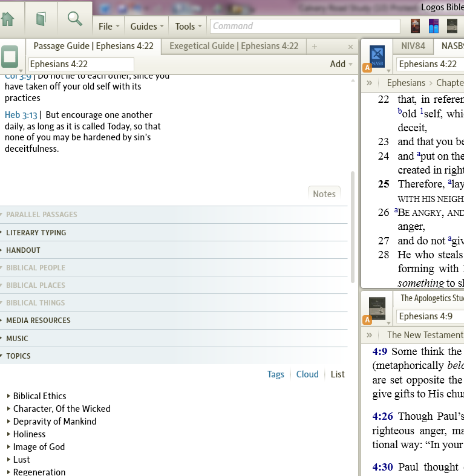Screen dimensions: 464x476
Task: Click the scroll up arrow in Passage Guide
Action: coord(353,80)
